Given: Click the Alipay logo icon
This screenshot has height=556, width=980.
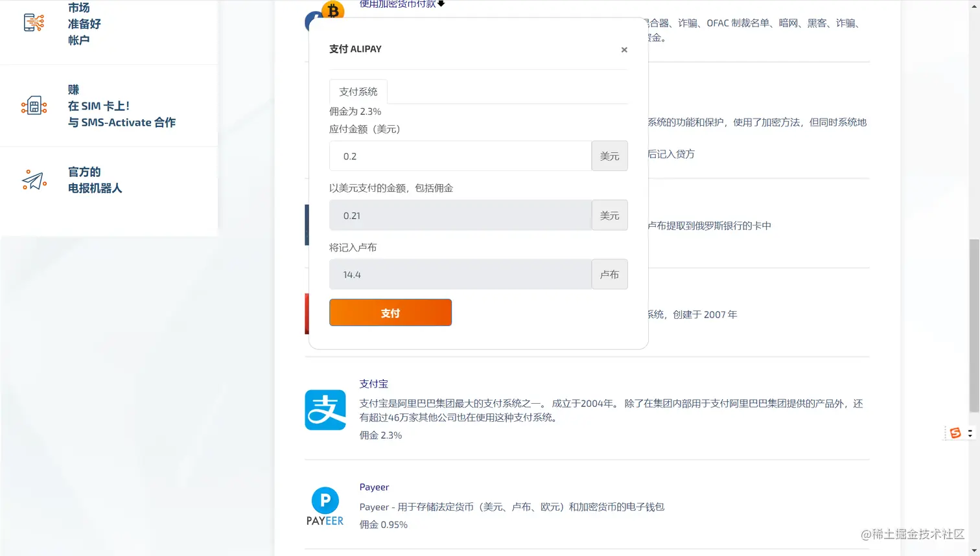Looking at the screenshot, I should pos(325,410).
